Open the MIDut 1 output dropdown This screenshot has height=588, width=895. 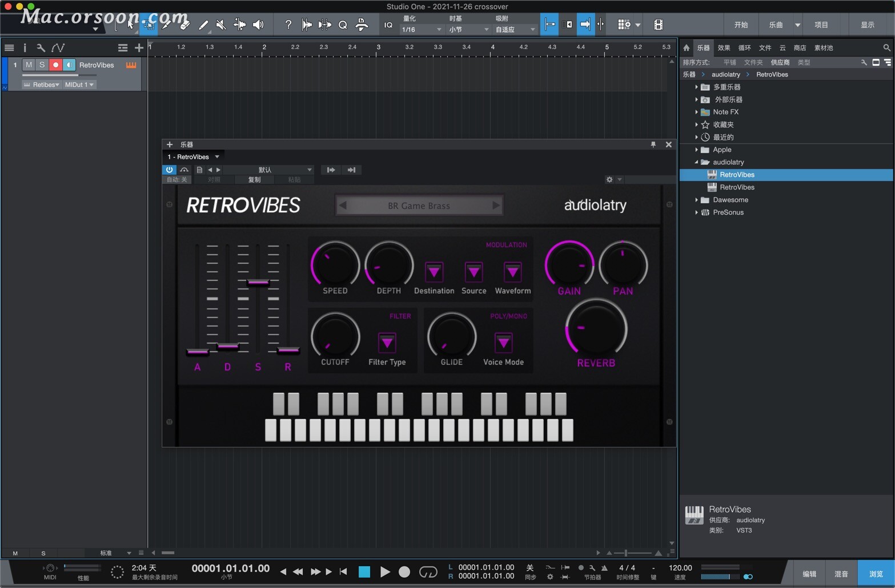tap(79, 84)
